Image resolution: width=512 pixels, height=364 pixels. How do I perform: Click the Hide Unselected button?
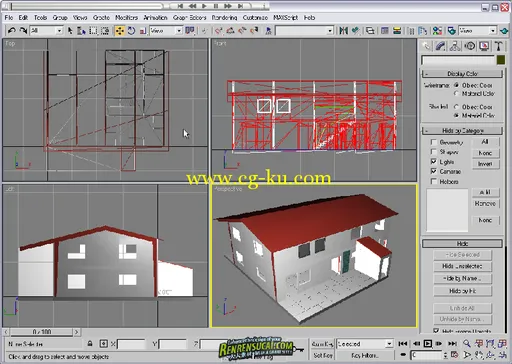coord(462,266)
